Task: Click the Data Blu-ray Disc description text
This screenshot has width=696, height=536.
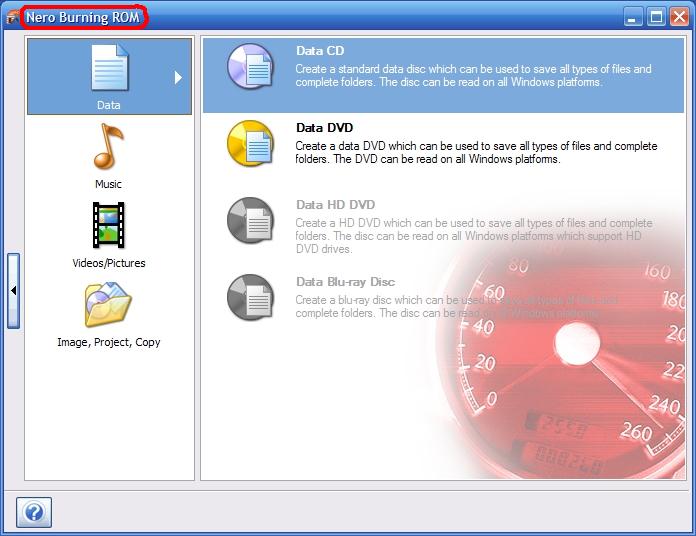Action: 456,307
